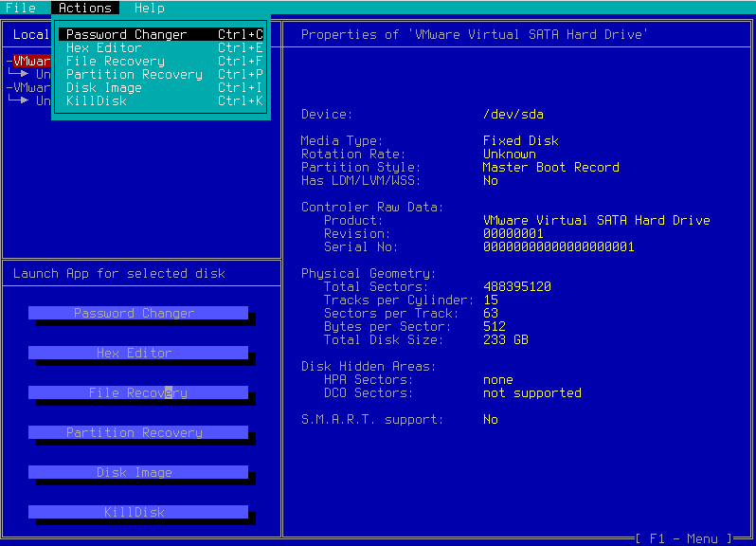Open the Help menu
756x546 pixels.
click(x=150, y=8)
